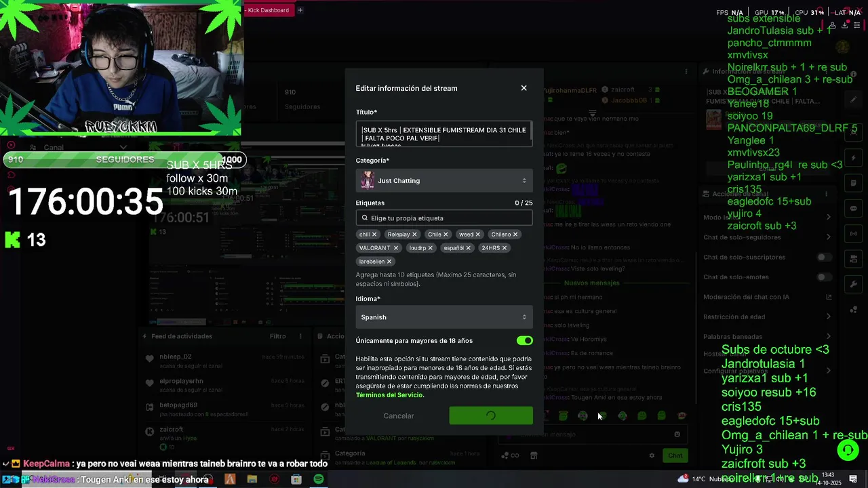Remove the 24HRS tag
The image size is (868, 488).
click(x=504, y=248)
